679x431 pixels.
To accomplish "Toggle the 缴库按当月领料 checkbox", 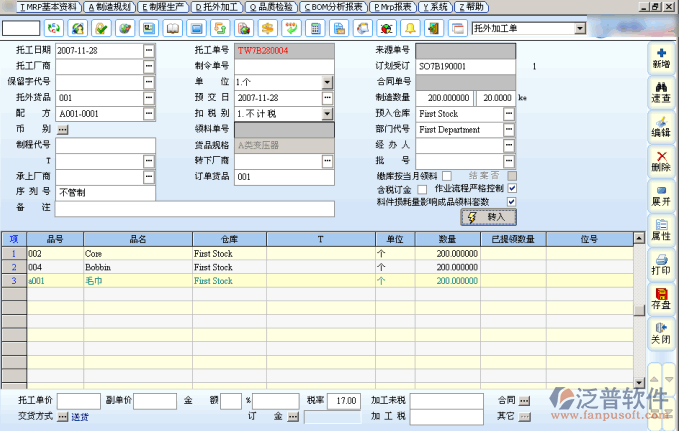I will pyautogui.click(x=447, y=176).
